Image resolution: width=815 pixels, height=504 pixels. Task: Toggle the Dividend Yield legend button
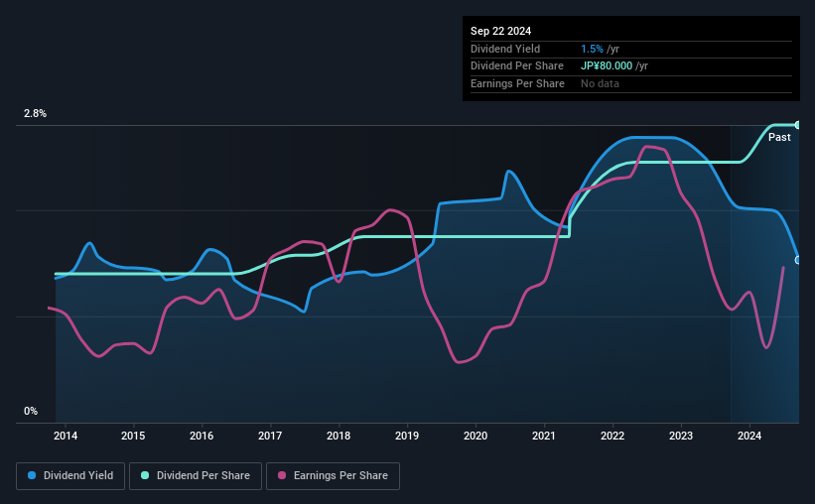[x=70, y=476]
